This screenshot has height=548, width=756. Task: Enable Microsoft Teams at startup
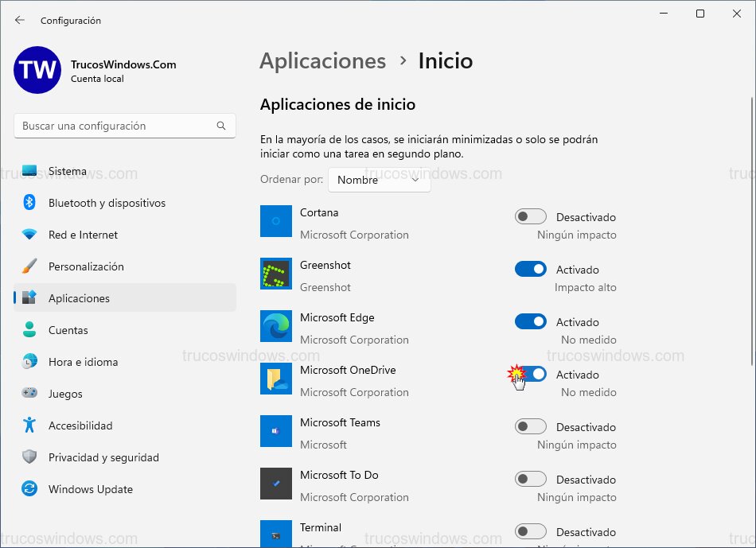click(x=530, y=426)
